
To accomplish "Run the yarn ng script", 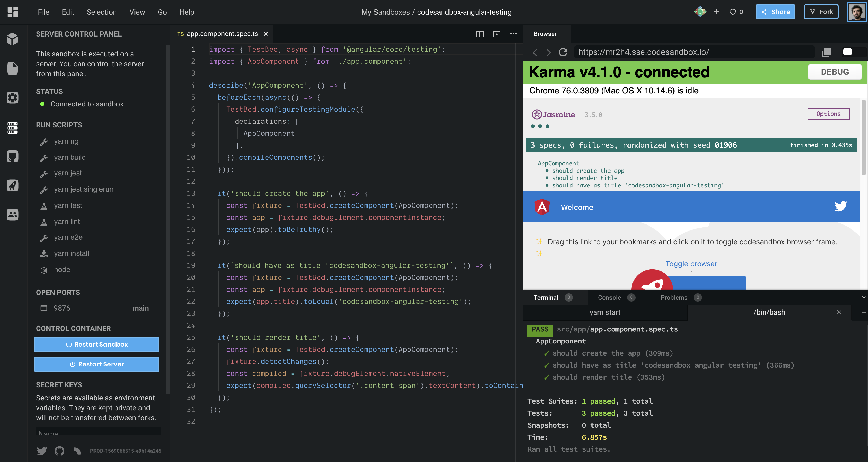I will (66, 141).
